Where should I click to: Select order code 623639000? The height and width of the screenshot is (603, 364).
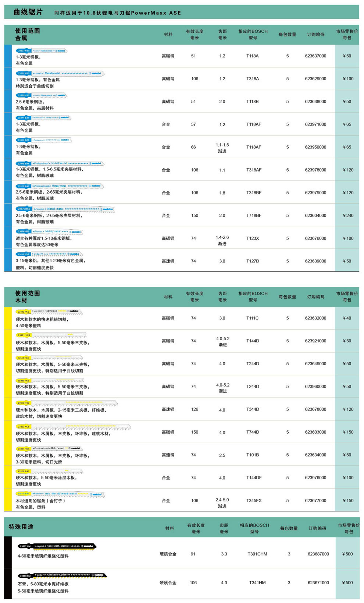tap(315, 261)
